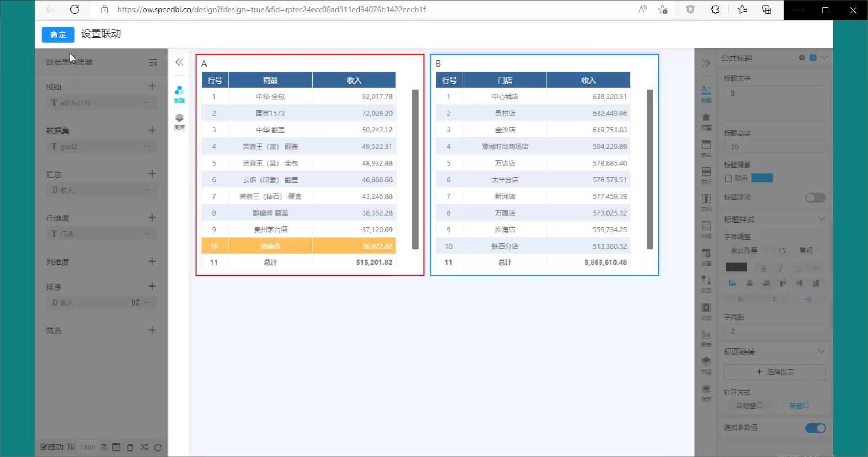The width and height of the screenshot is (868, 457).
Task: Open the title background blue color swatch
Action: pyautogui.click(x=762, y=178)
